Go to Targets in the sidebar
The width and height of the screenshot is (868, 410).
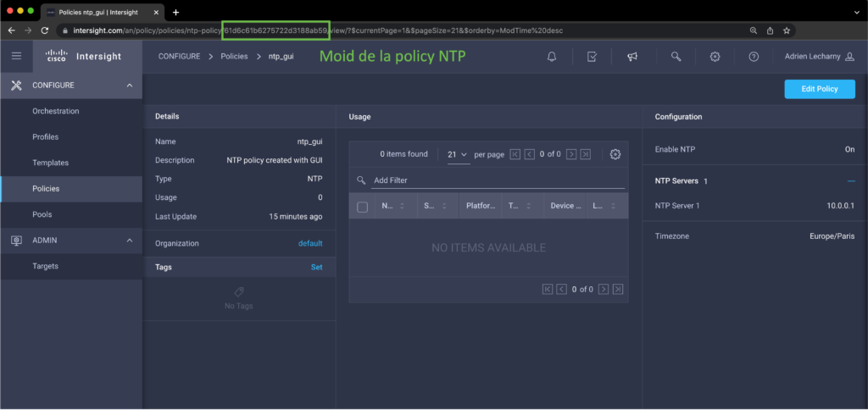coord(45,266)
